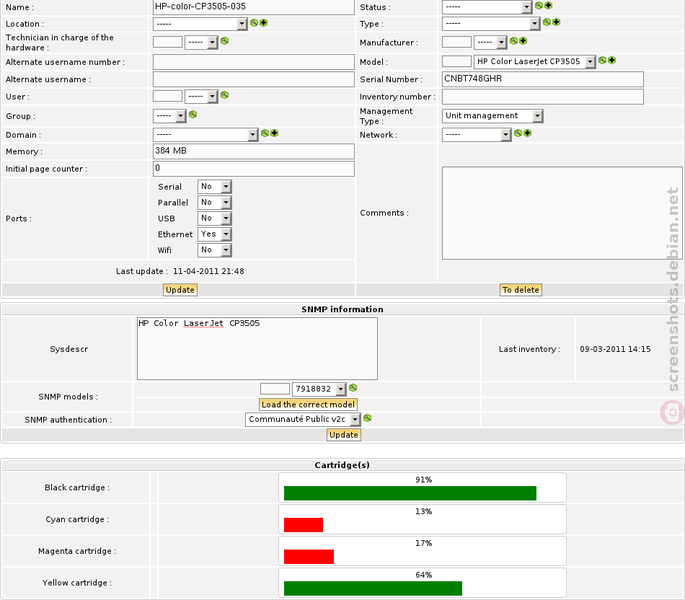The height and width of the screenshot is (600, 685).
Task: Click the Black cartridge 91% level bar
Action: pos(410,493)
